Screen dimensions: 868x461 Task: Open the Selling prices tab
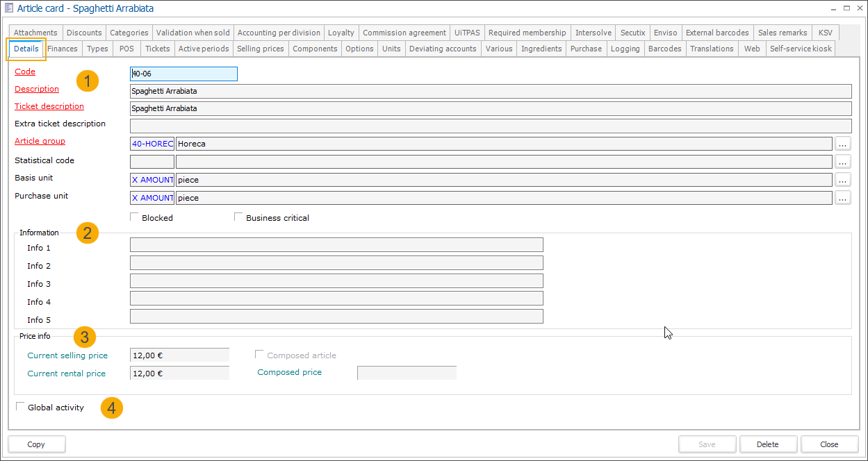[260, 49]
